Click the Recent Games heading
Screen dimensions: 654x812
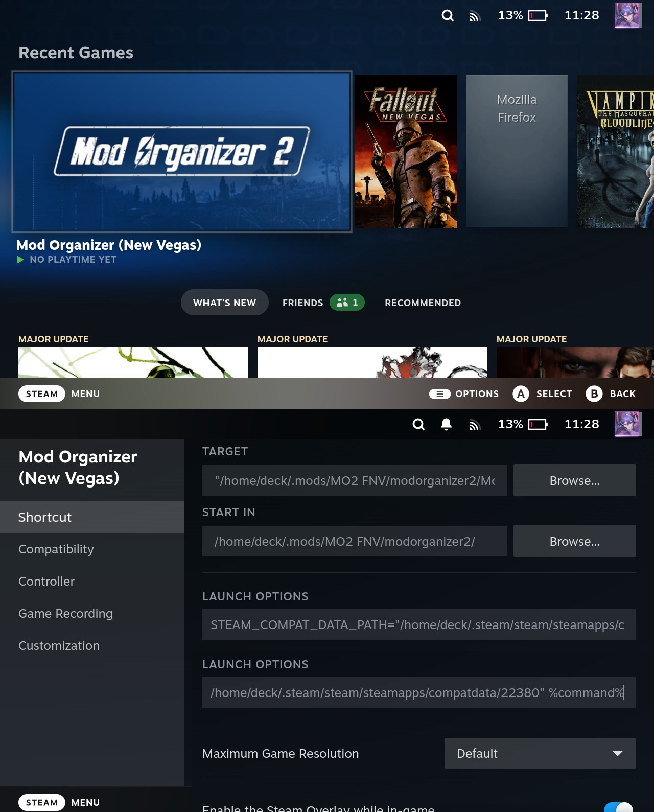tap(76, 53)
